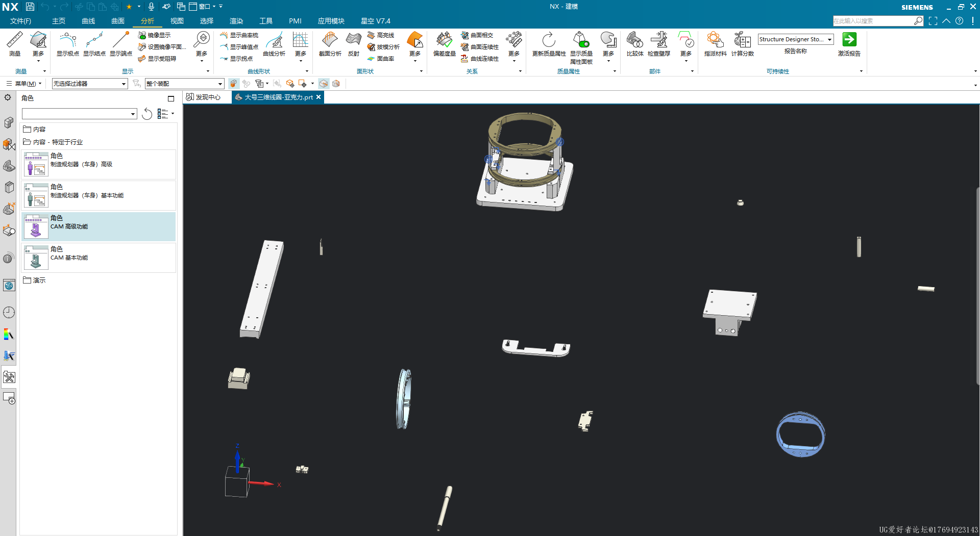Click the Show Poles (显示极点) icon
The width and height of the screenshot is (980, 536).
click(67, 44)
